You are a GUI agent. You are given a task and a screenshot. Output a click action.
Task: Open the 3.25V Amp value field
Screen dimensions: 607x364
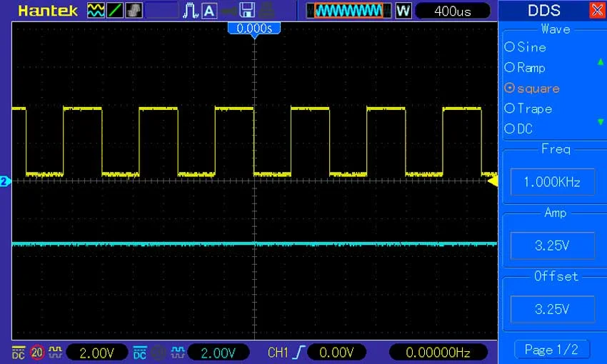click(552, 246)
